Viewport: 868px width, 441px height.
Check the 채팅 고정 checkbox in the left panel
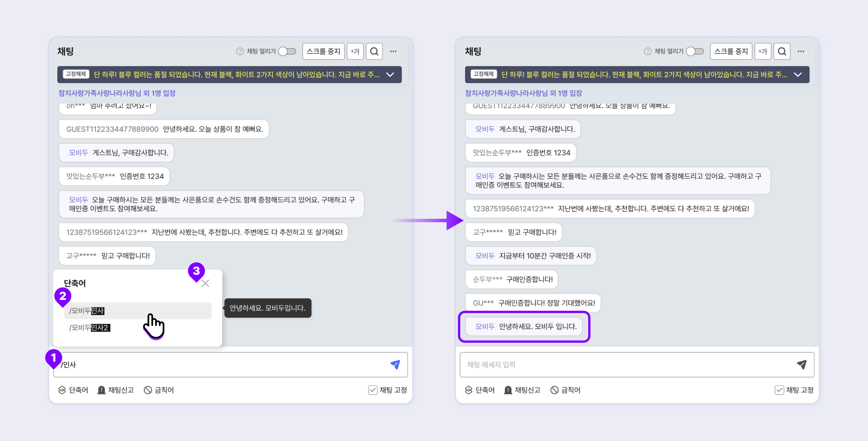coord(373,390)
